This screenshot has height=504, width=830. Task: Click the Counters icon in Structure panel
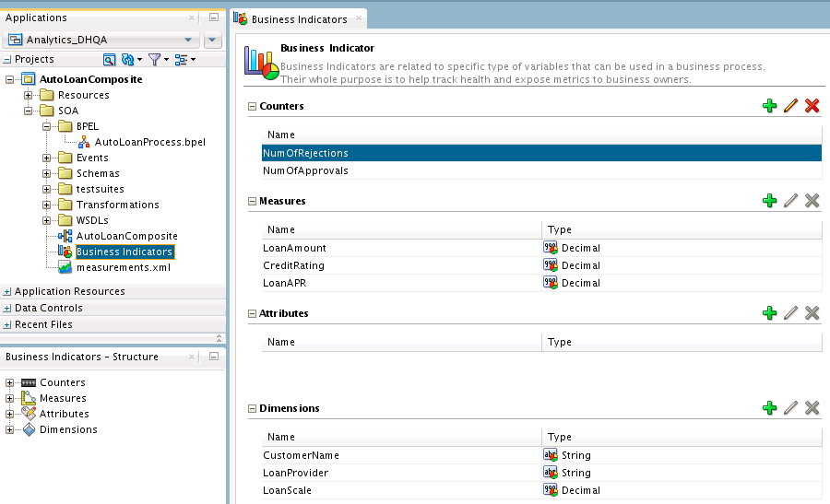pos(29,382)
